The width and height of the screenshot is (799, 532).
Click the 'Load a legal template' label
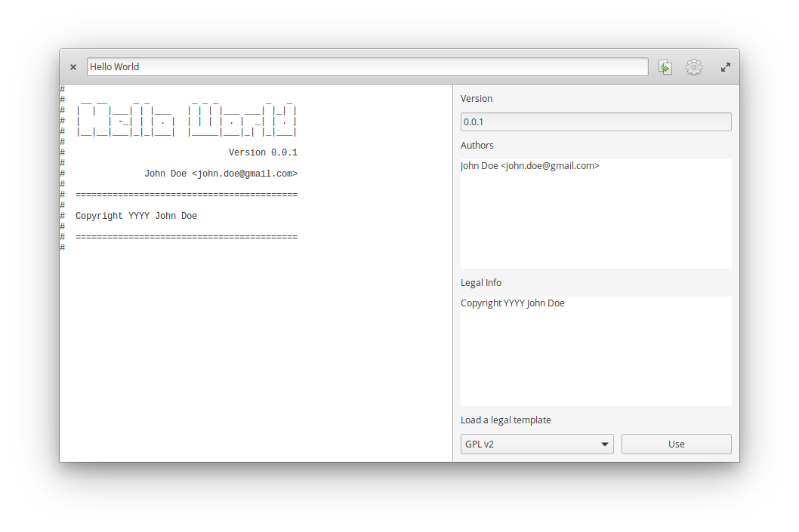tap(505, 420)
